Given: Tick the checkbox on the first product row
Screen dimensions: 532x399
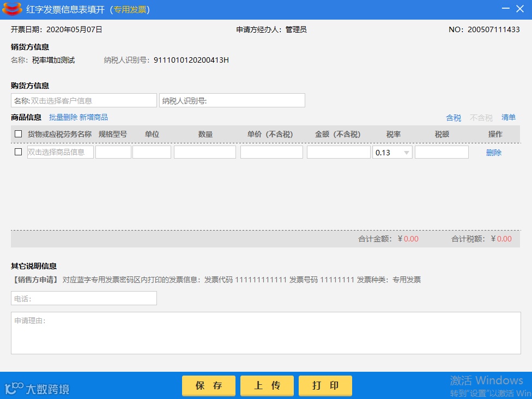Looking at the screenshot, I should tap(19, 152).
